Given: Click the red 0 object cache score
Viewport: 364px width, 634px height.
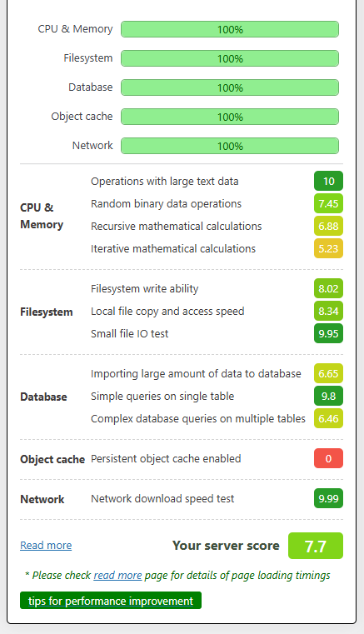Looking at the screenshot, I should click(328, 458).
